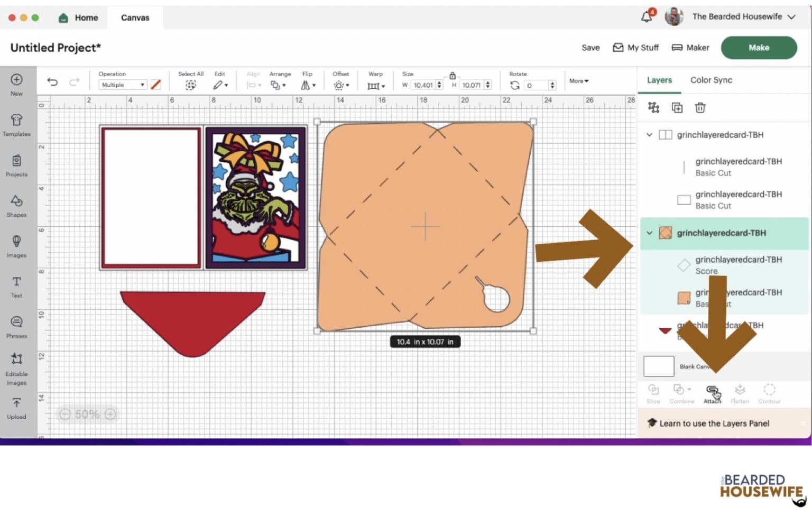This screenshot has height=516, width=812.
Task: Switch to the Color Sync tab
Action: (x=710, y=80)
